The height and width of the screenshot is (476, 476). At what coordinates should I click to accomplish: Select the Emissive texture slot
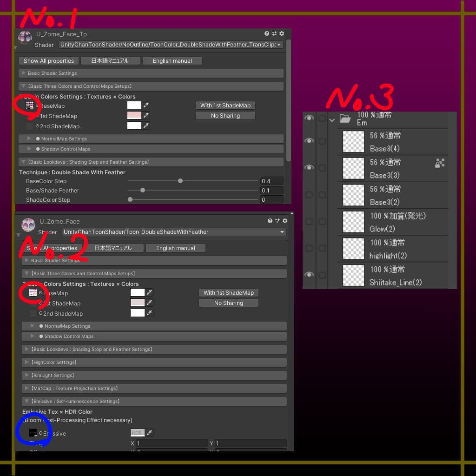click(x=33, y=433)
